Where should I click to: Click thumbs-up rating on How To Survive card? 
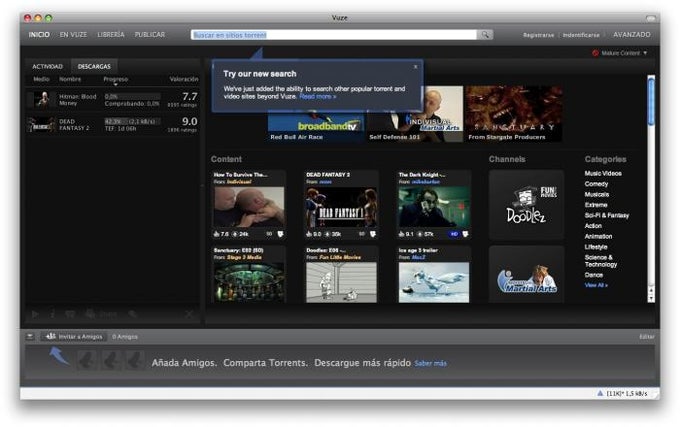[216, 234]
